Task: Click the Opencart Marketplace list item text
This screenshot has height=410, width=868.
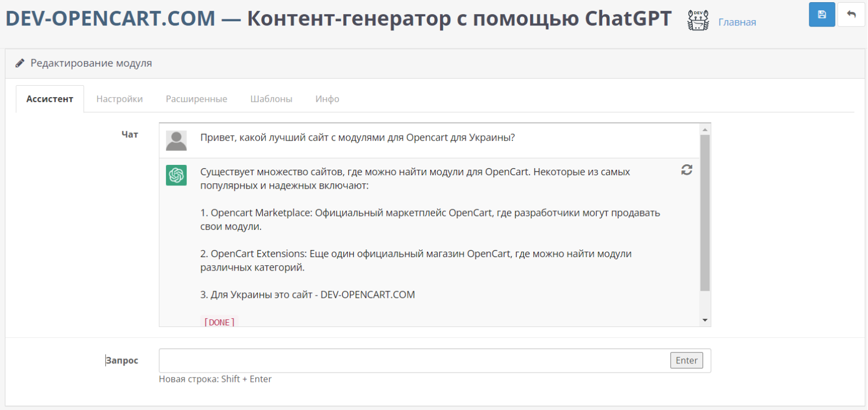Action: pos(430,220)
